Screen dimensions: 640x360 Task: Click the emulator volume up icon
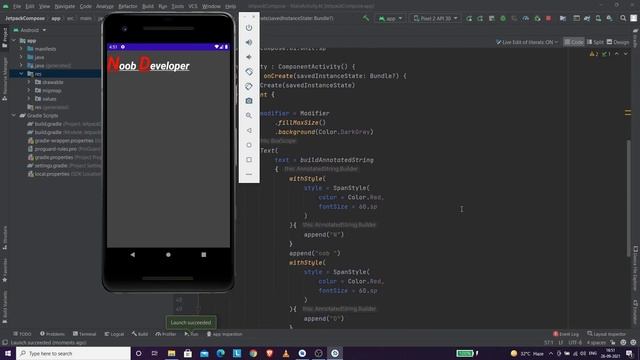coord(249,42)
